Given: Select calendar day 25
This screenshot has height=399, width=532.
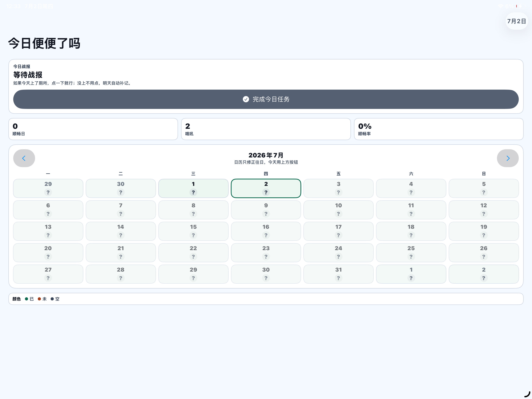Looking at the screenshot, I should point(411,252).
